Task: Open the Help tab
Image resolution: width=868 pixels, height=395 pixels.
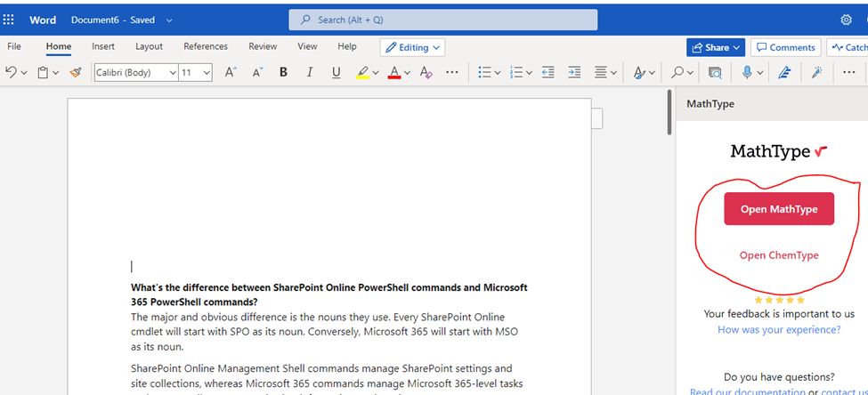Action: pyautogui.click(x=347, y=46)
